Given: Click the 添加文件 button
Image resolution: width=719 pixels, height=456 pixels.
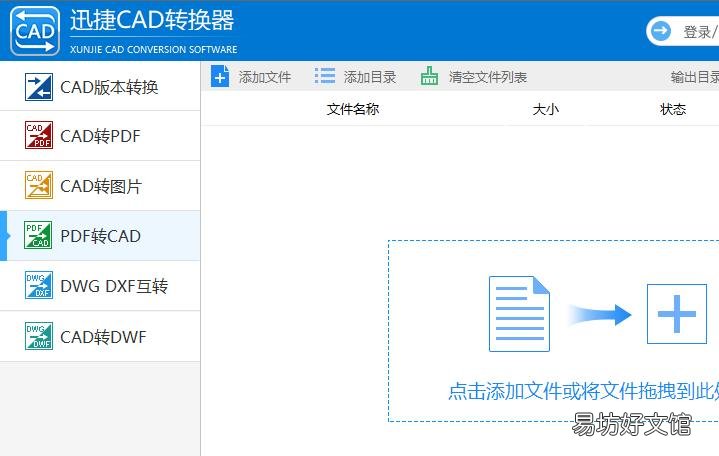Looking at the screenshot, I should 251,77.
